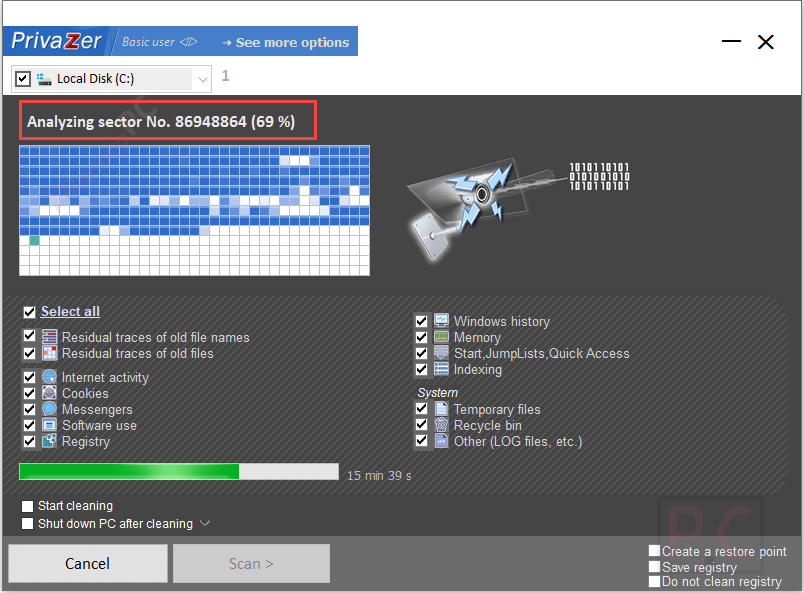Close the PrivaZer window
This screenshot has width=804, height=593.
click(766, 42)
